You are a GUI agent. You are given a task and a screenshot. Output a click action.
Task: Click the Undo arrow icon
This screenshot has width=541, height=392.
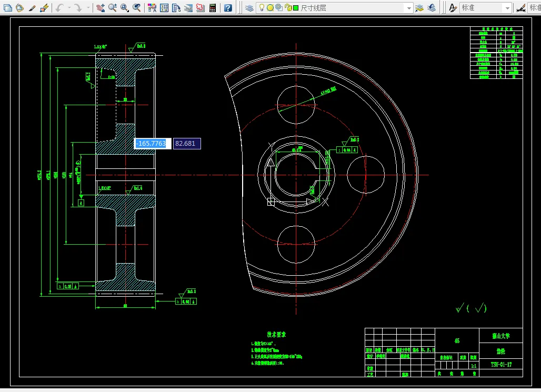[59, 7]
